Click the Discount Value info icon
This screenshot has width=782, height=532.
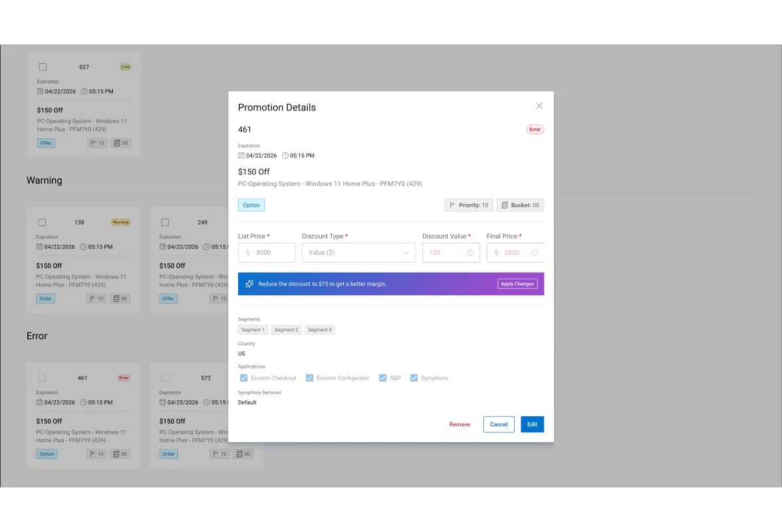470,253
